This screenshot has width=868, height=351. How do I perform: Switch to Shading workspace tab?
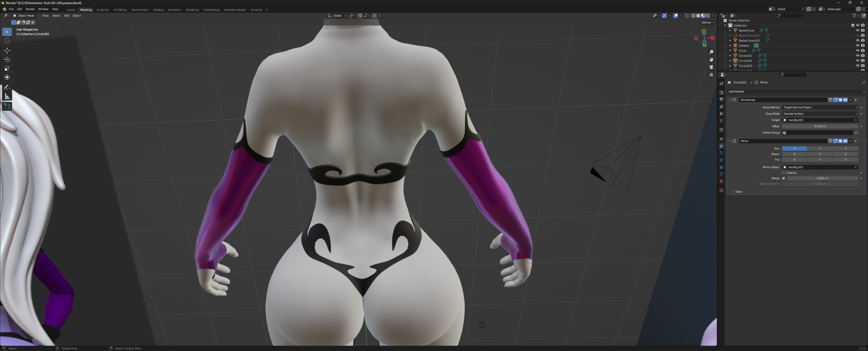pos(158,9)
